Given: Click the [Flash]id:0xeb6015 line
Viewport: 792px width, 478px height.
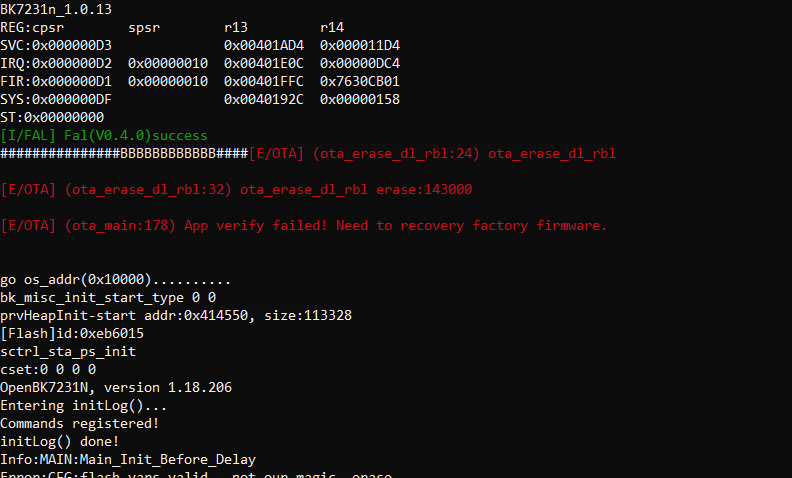Looking at the screenshot, I should click(x=72, y=333).
